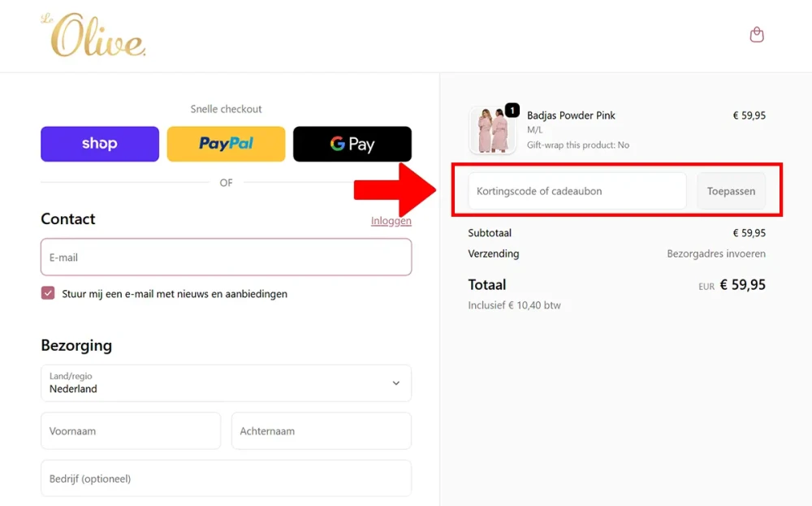Click the Badjas Powder Pink thumbnail
This screenshot has width=812, height=506.
click(x=492, y=130)
